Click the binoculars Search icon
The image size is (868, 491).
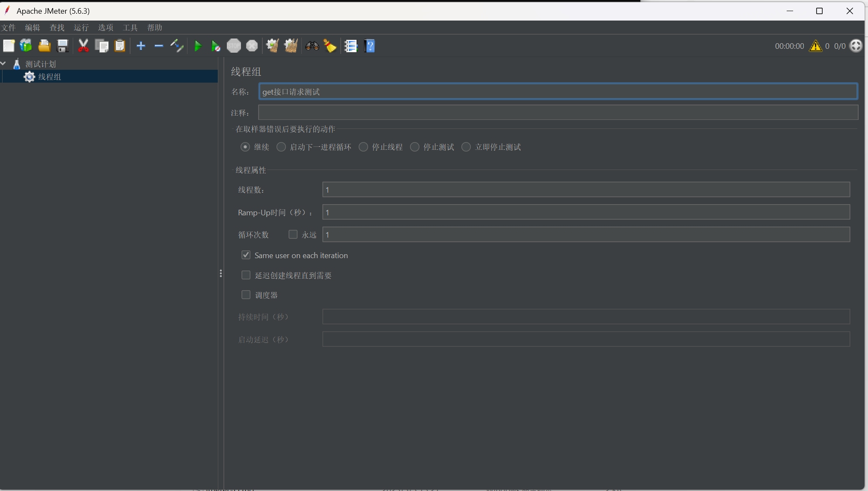coord(312,46)
